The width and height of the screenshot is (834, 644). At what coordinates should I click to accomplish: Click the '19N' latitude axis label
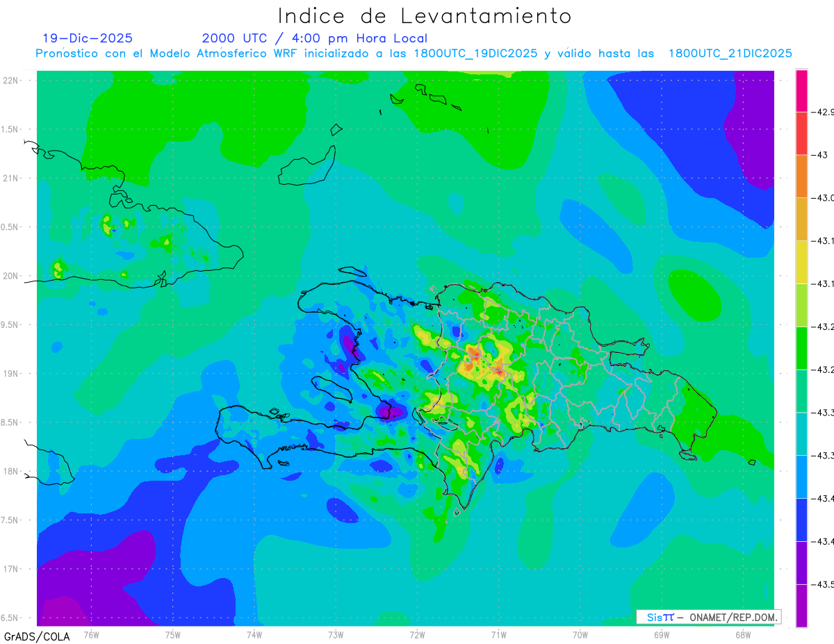point(11,373)
